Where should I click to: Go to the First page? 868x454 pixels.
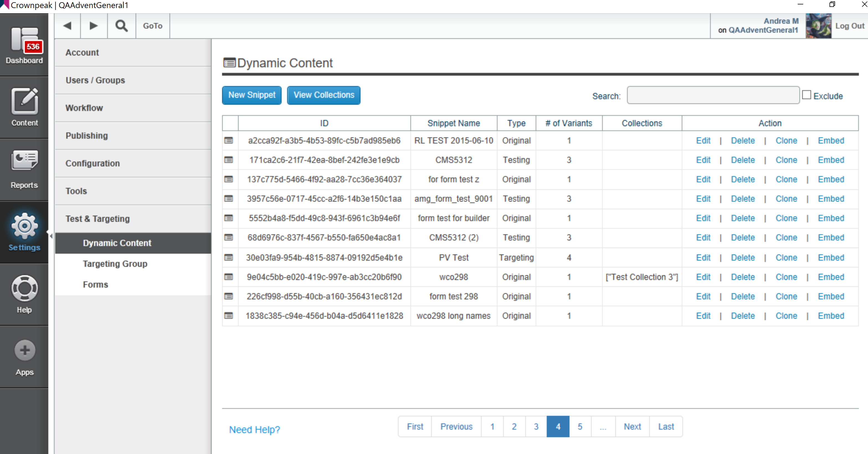point(415,427)
